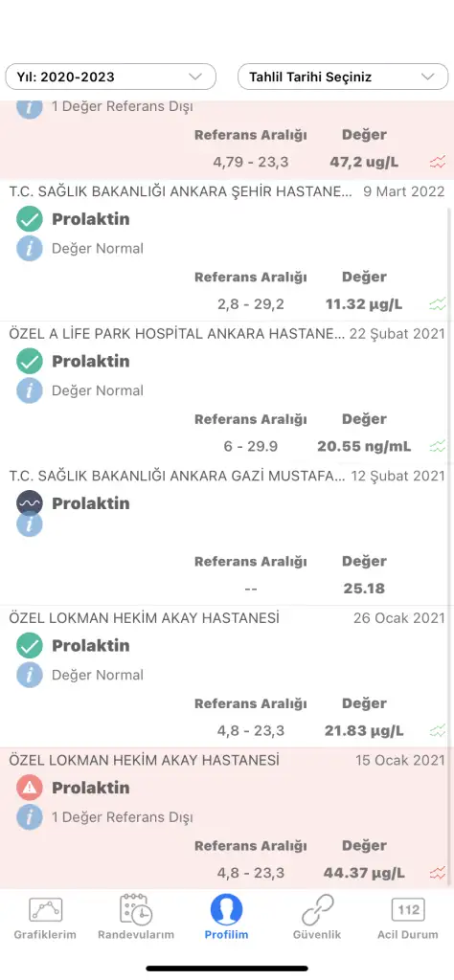Tap the info icon on the 9 Mart 2022 Prolaktin
454x980 pixels.
pyautogui.click(x=30, y=249)
